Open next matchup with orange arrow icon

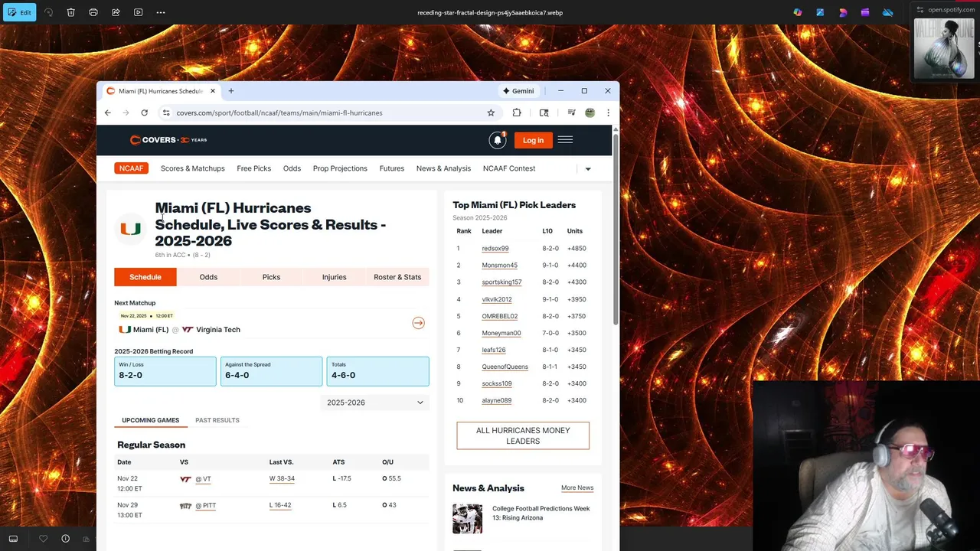(x=418, y=323)
